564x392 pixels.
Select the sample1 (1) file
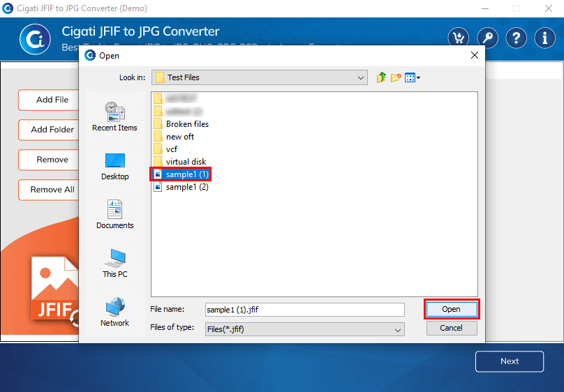tap(181, 174)
